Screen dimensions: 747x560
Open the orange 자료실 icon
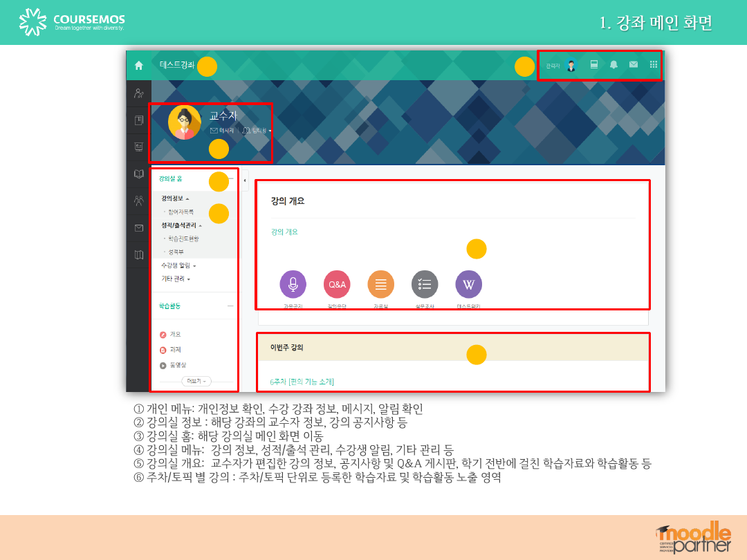pyautogui.click(x=380, y=284)
